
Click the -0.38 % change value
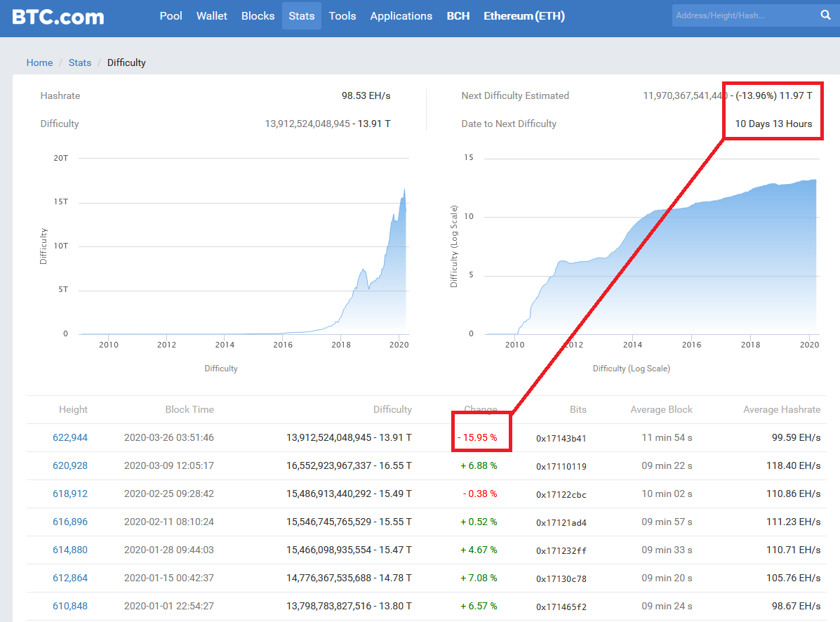pyautogui.click(x=480, y=494)
